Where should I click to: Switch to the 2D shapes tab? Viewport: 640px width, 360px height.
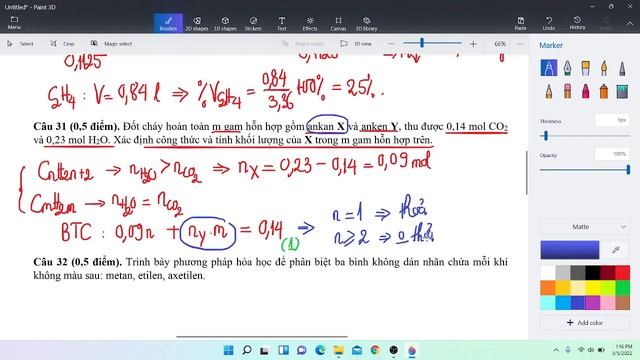coord(197,23)
